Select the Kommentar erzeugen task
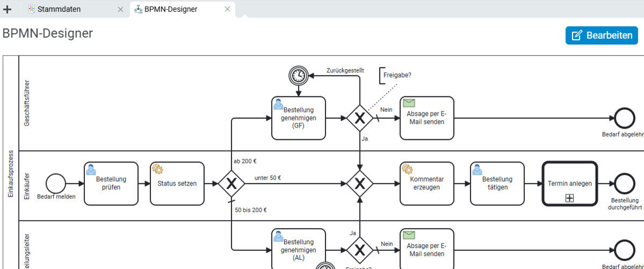 426,183
